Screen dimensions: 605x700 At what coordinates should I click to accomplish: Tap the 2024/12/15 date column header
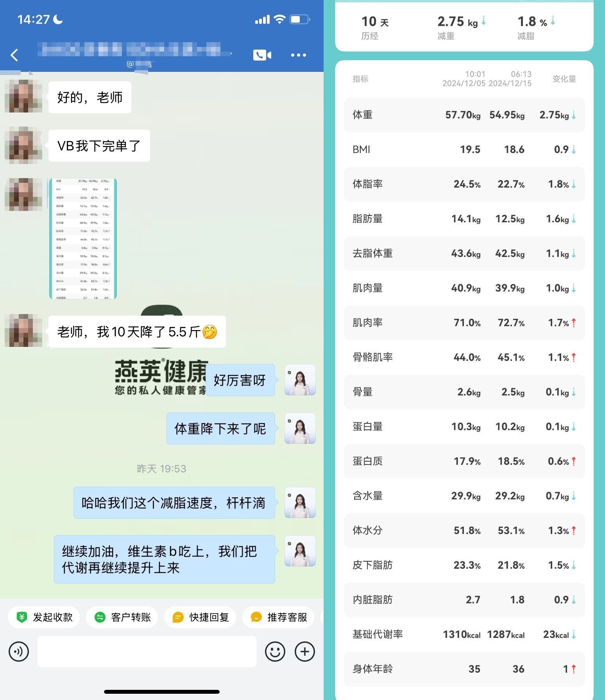click(x=510, y=79)
